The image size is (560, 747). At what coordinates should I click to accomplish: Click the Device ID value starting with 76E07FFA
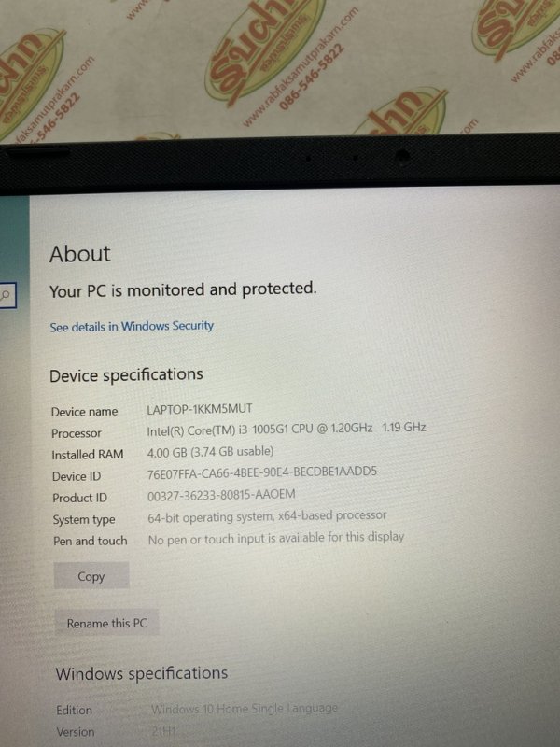262,472
